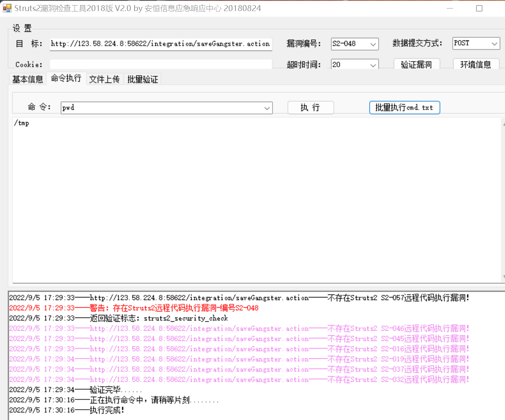Viewport: 505px width, 420px height.
Task: Select the S2-019 log entry
Action: (x=239, y=359)
